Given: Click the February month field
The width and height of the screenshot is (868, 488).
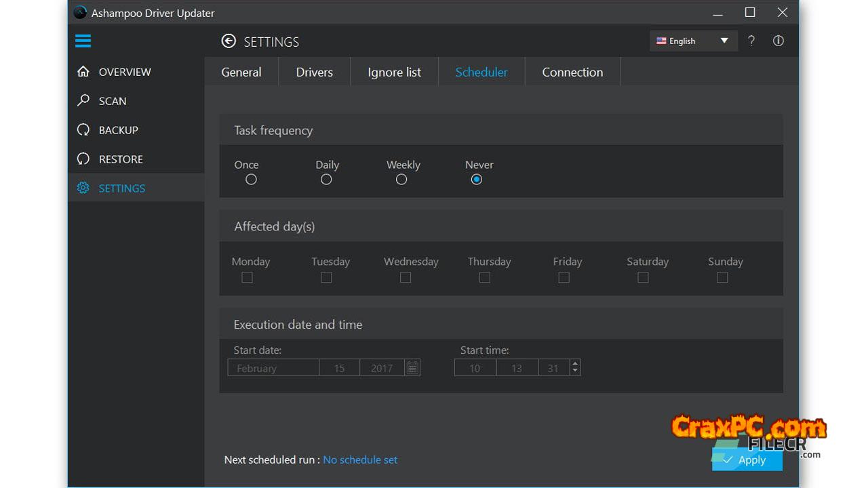Looking at the screenshot, I should click(273, 368).
